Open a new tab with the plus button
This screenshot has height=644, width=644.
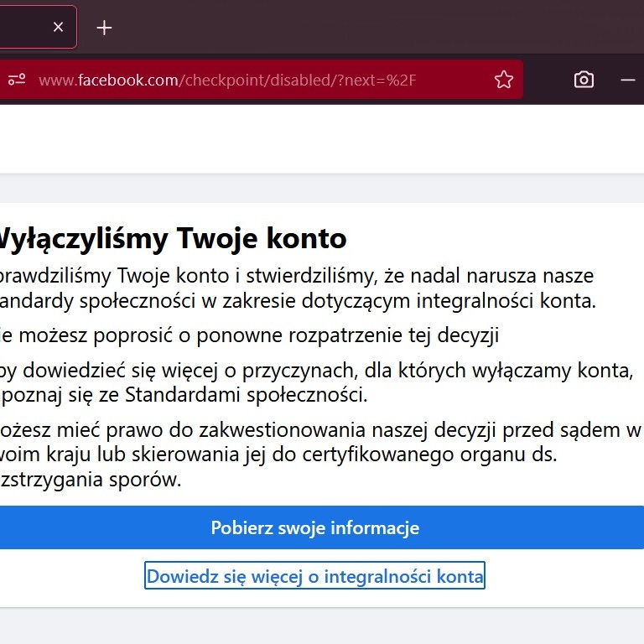104,28
